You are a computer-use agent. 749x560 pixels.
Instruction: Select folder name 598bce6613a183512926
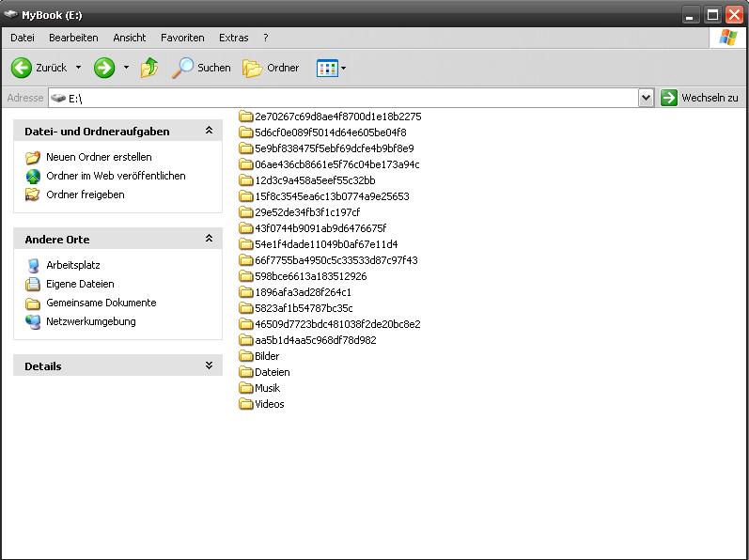[x=311, y=276]
